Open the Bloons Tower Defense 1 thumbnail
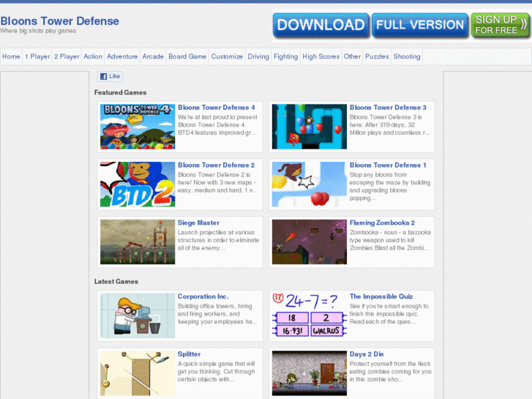 [310, 184]
